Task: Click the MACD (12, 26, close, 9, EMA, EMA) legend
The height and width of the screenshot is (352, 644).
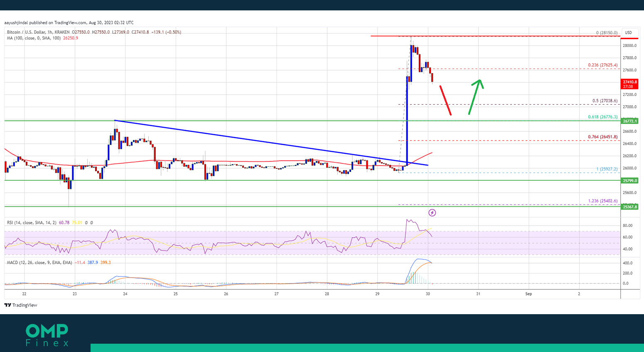Action: [39, 263]
